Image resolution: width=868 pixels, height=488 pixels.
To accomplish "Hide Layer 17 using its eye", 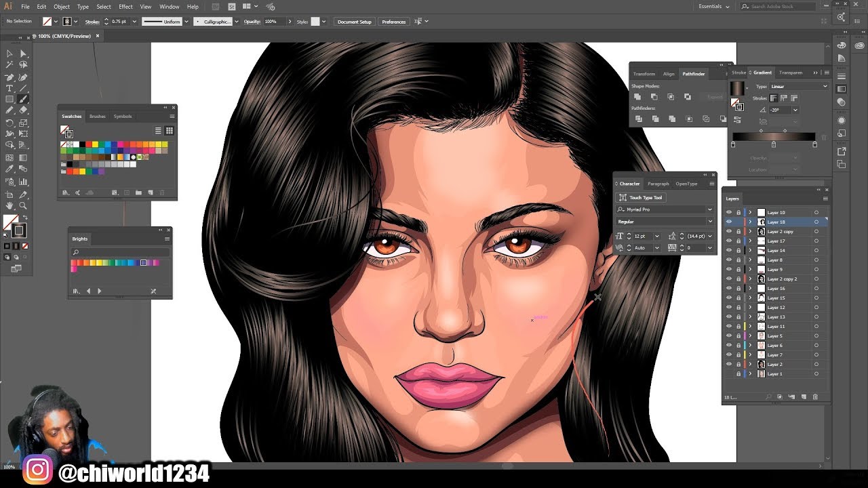I will [729, 241].
